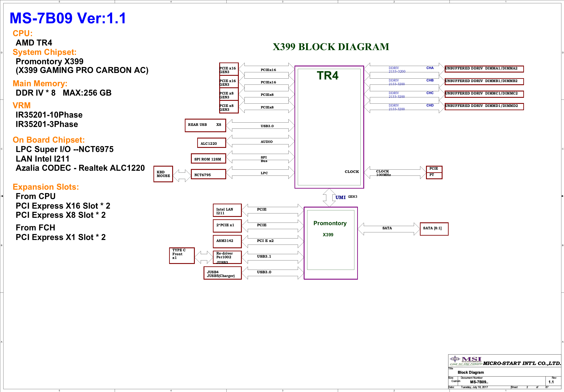Click the Expansion Slots: heading
This screenshot has width=564, height=392.
46,187
